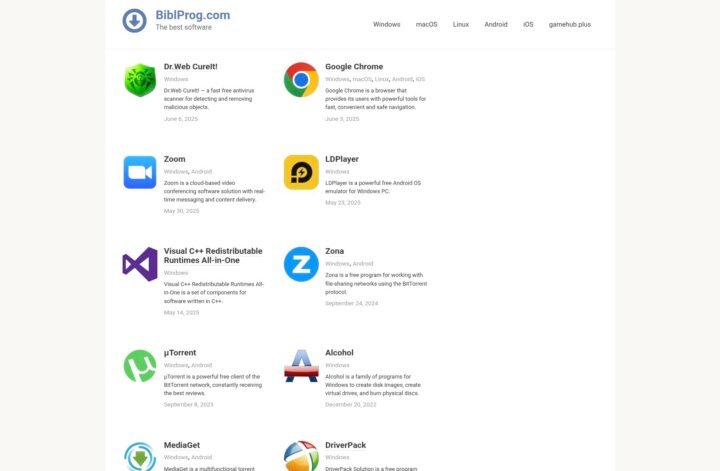The height and width of the screenshot is (471, 720).
Task: Open the µTorrent title link
Action: 180,353
